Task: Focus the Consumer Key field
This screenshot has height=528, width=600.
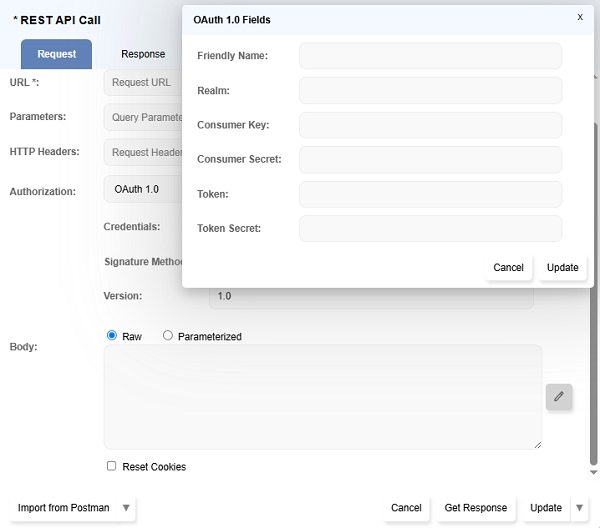Action: (430, 125)
